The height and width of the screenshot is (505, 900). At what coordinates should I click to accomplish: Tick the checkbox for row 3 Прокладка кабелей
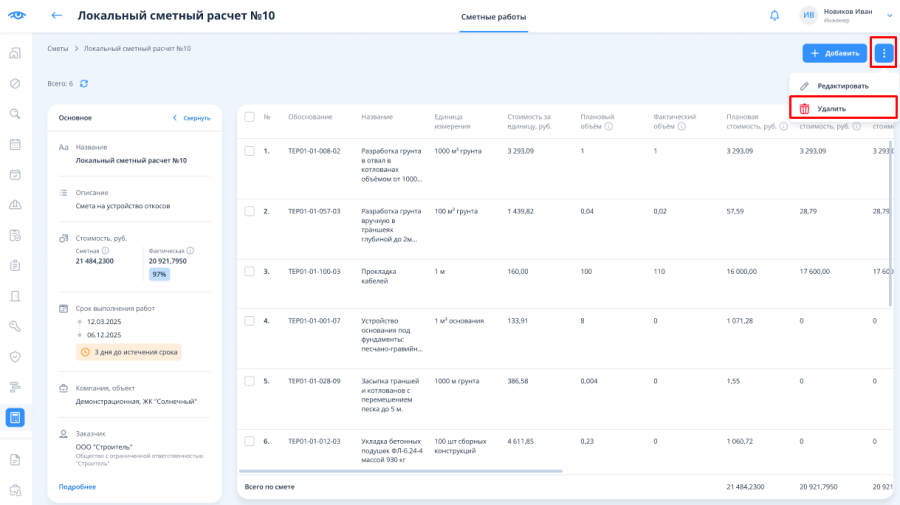tap(249, 271)
